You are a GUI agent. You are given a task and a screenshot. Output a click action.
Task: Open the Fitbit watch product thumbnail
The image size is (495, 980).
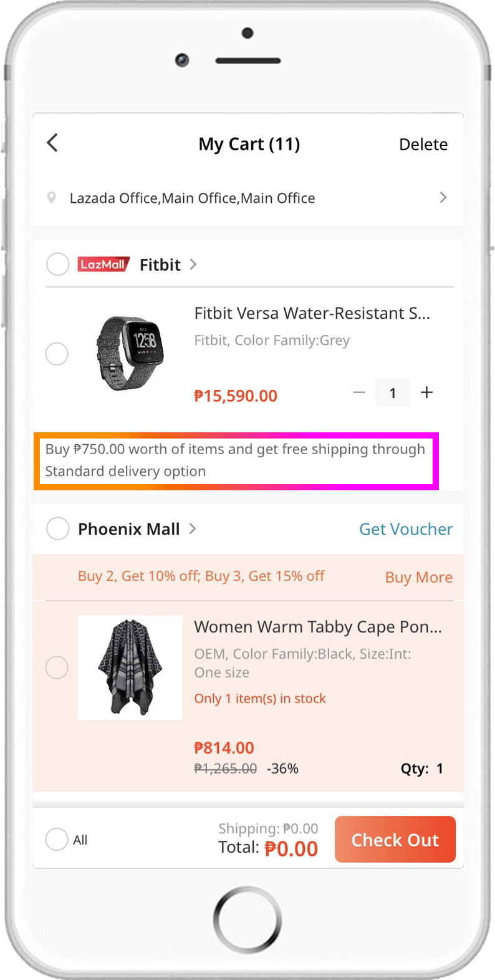130,353
